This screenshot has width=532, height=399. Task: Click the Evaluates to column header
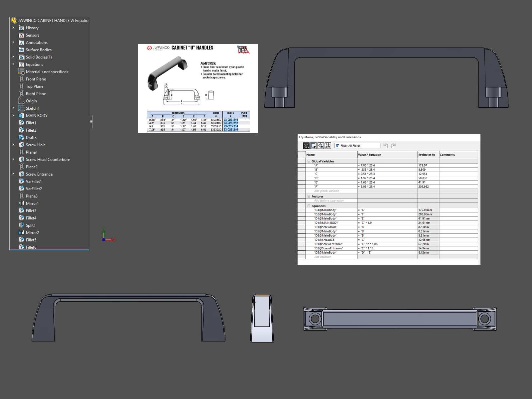428,155
